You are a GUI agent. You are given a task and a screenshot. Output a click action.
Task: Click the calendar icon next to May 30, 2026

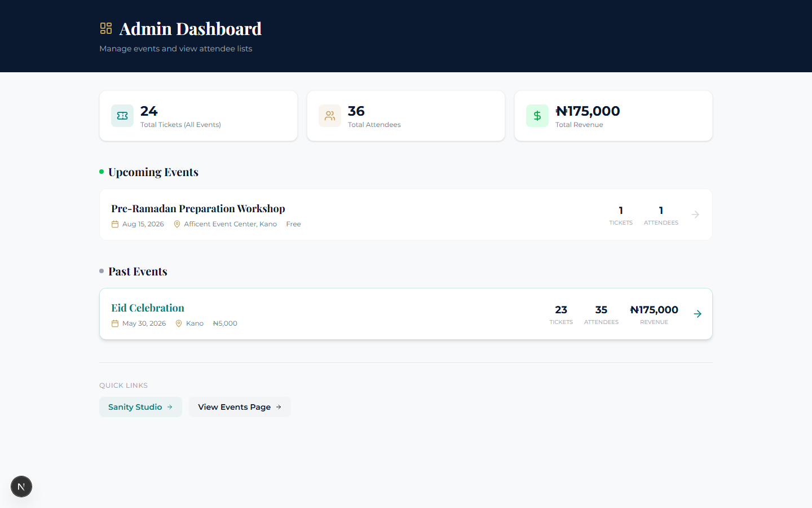115,323
